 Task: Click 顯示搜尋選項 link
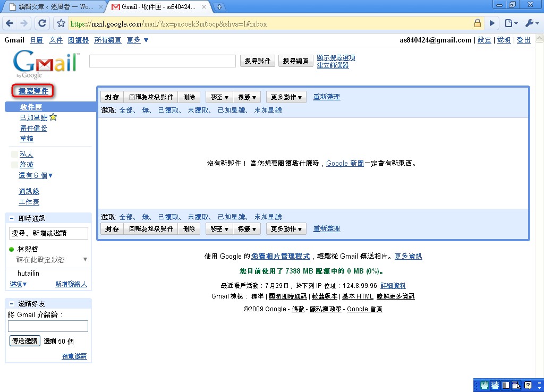pyautogui.click(x=336, y=57)
